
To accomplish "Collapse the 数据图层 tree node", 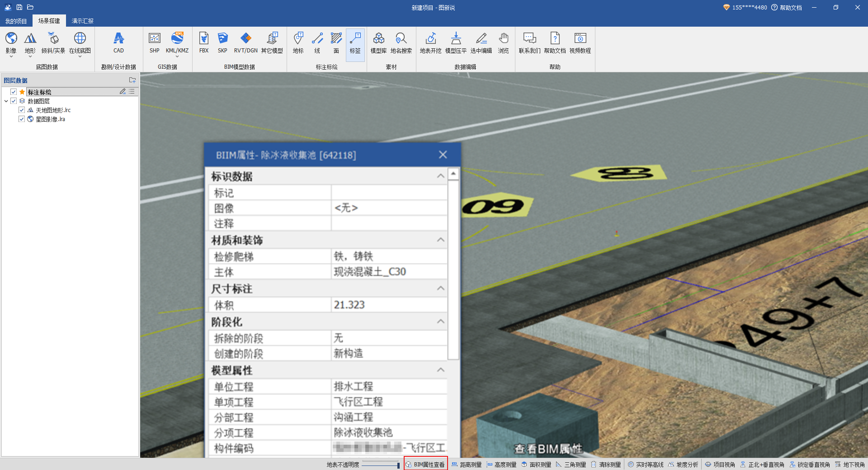I will (6, 101).
